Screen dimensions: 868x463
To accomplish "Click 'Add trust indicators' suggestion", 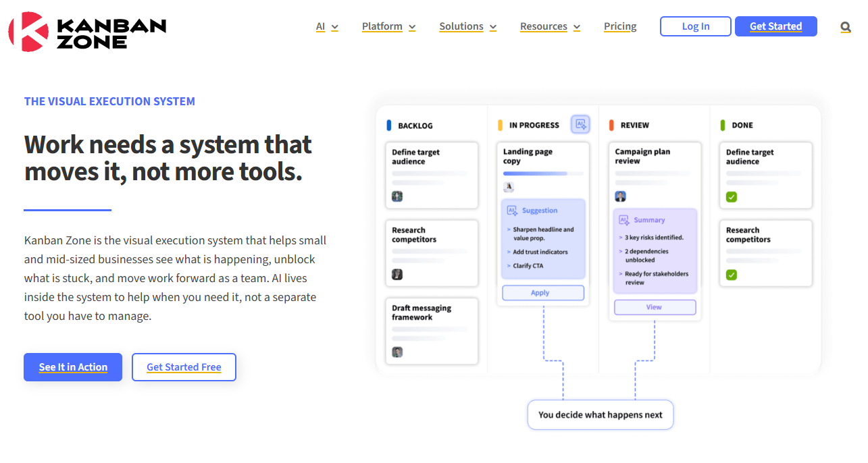I will click(x=540, y=252).
